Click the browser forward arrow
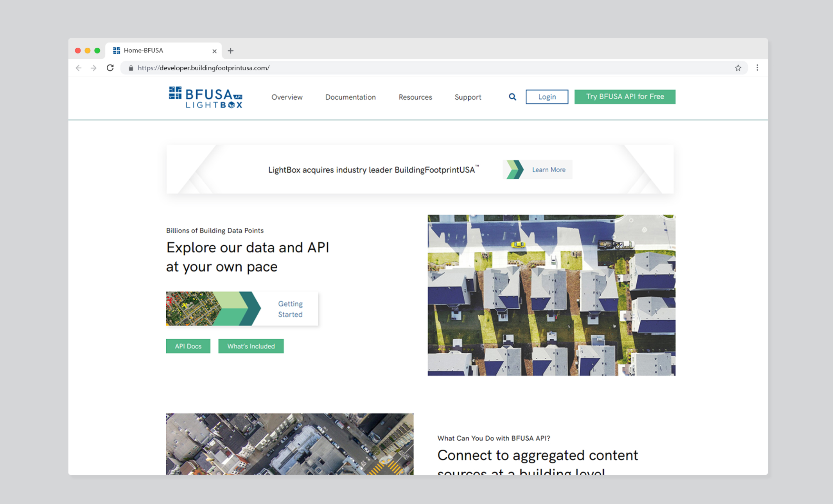 [x=93, y=68]
